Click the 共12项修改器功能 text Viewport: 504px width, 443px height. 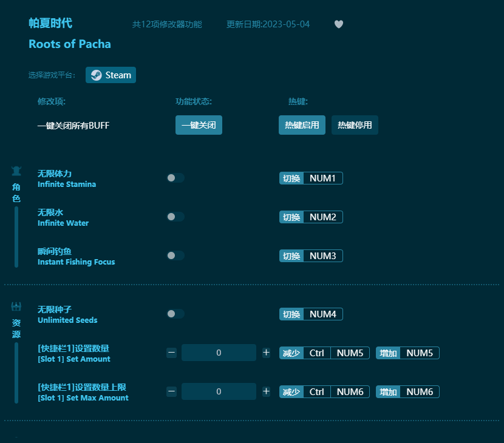coord(167,24)
